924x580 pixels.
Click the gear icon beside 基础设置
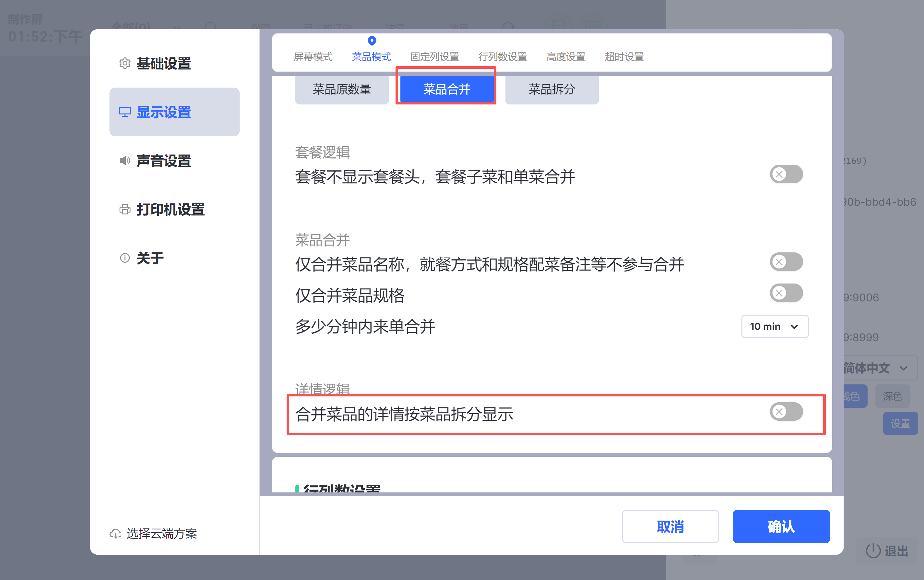click(x=124, y=63)
